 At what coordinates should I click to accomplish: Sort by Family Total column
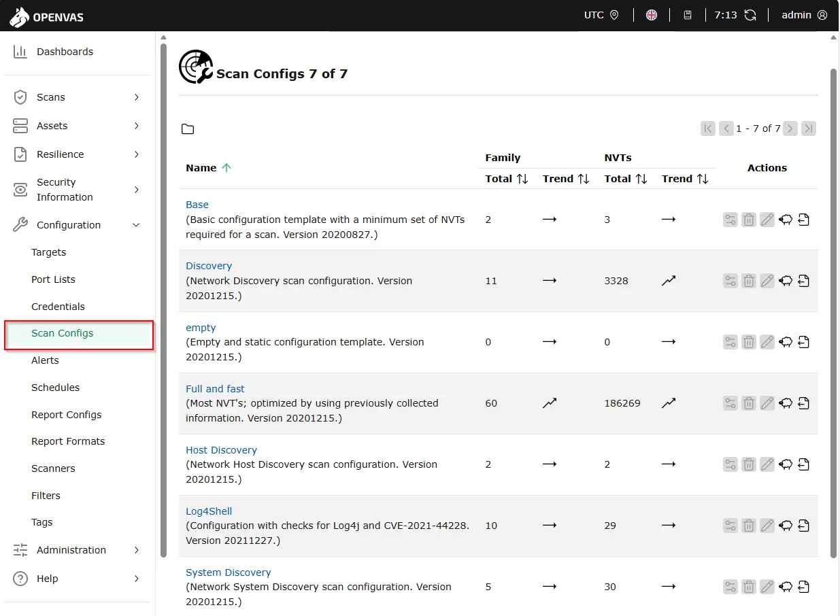[x=507, y=179]
